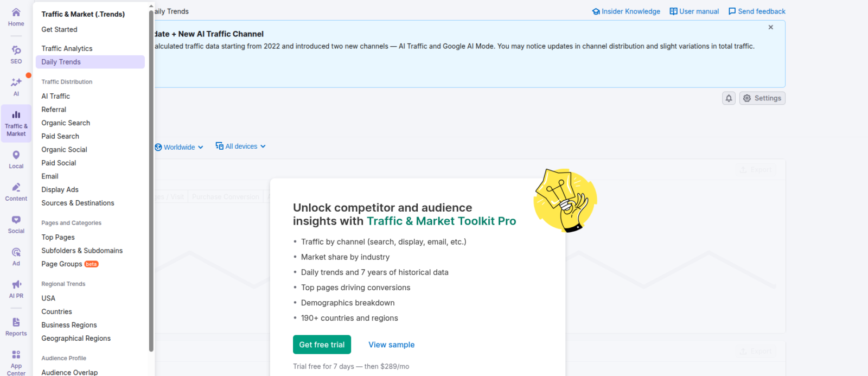Open the Settings button
This screenshot has width=868, height=376.
(762, 98)
